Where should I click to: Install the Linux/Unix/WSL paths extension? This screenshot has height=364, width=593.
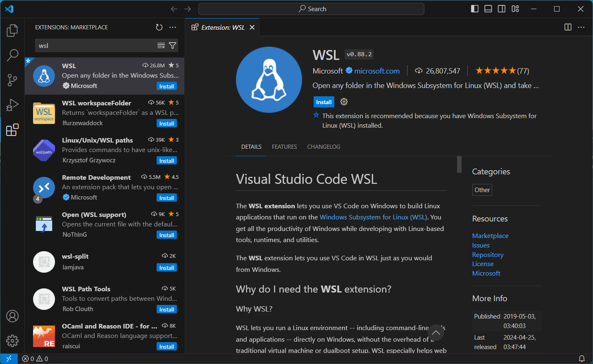(167, 161)
